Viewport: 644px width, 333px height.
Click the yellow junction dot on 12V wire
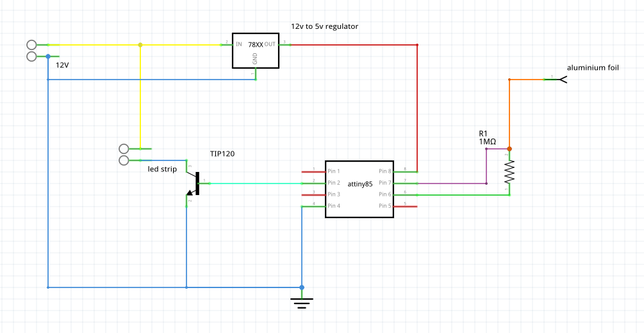coord(140,45)
